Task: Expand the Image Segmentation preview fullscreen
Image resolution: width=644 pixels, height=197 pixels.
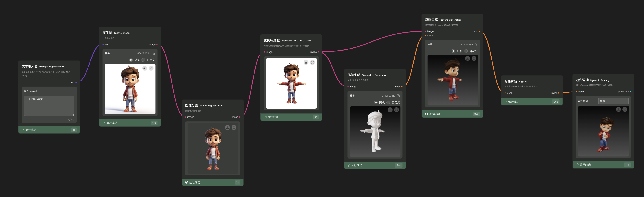Action: point(234,128)
